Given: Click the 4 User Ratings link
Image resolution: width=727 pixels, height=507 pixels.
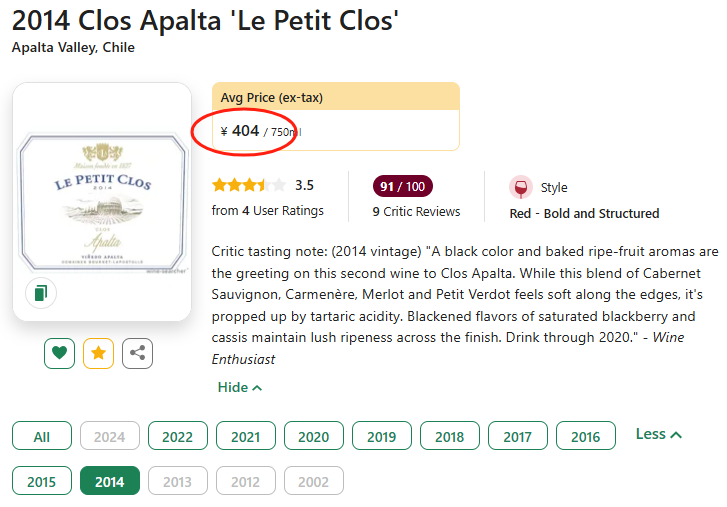Looking at the screenshot, I should (x=268, y=210).
